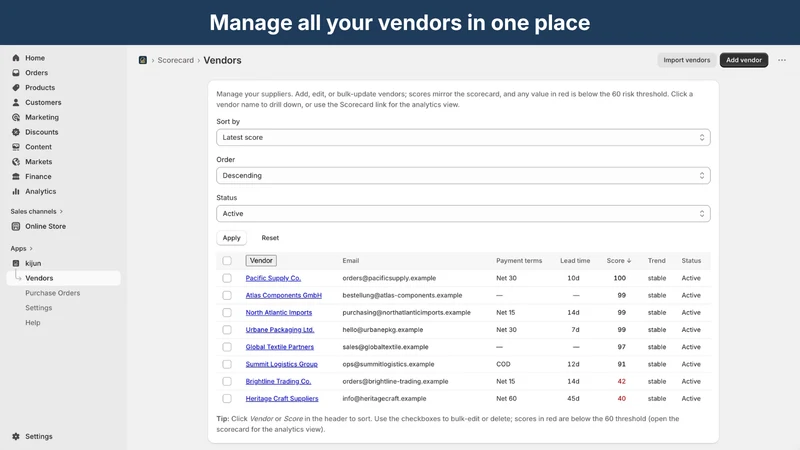Image resolution: width=800 pixels, height=450 pixels.
Task: Click the Finance bank icon
Action: [x=16, y=177]
